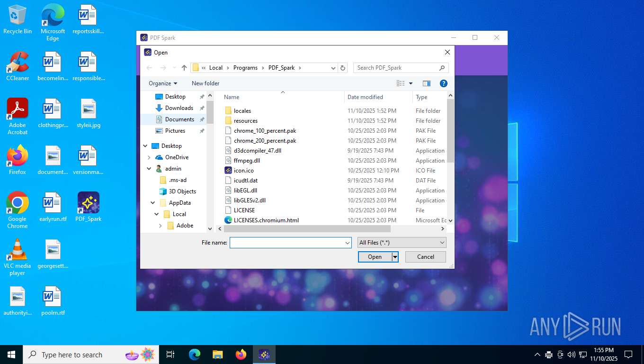Select the VLC media player desktop icon
The height and width of the screenshot is (364, 644).
tap(18, 257)
